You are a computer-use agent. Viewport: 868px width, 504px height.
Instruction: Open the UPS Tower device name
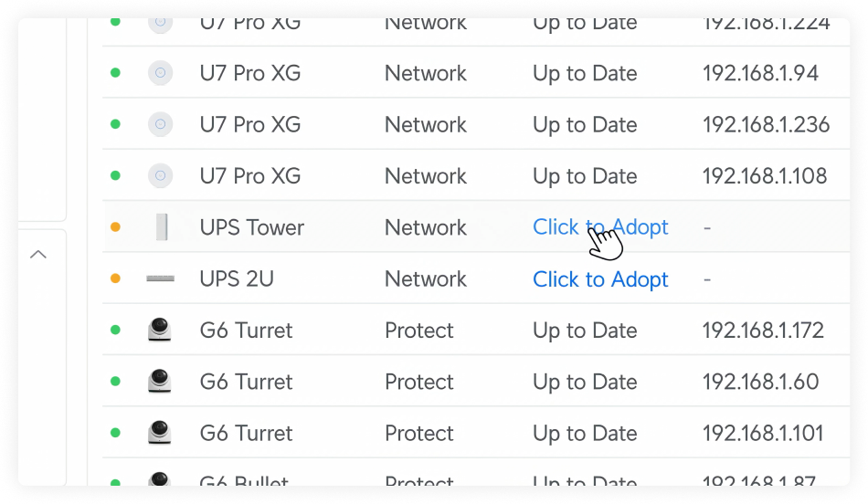[x=251, y=227]
